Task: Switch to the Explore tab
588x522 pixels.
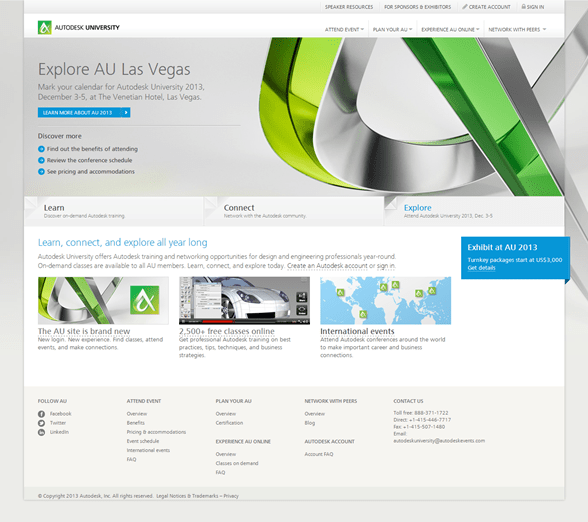Action: point(474,211)
